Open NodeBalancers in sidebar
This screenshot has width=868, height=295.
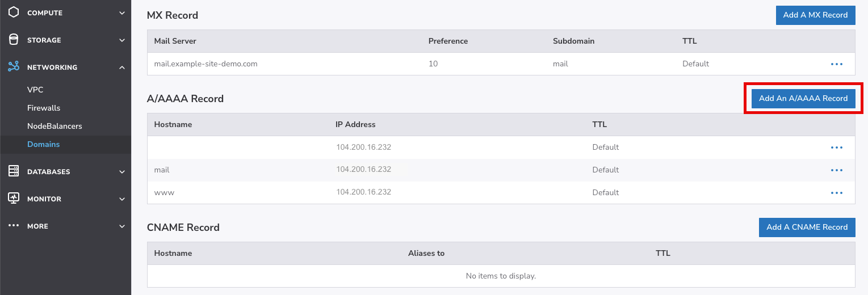click(54, 126)
